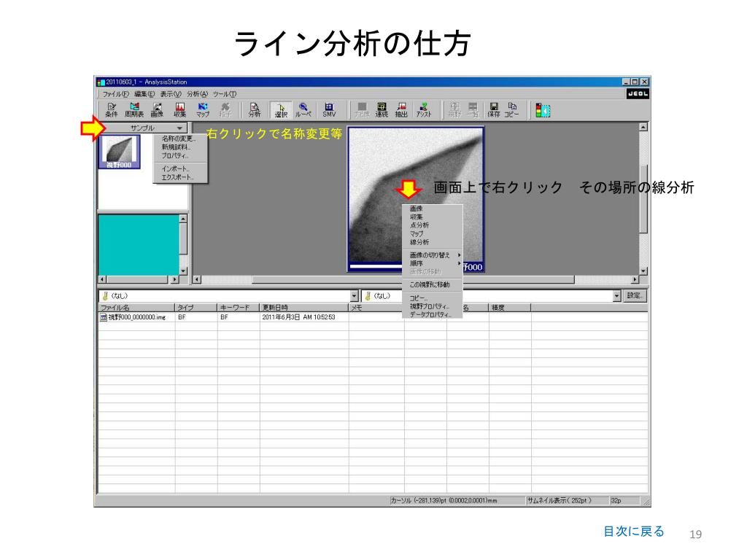Click the traffic-light icon at toolbar end
747x560 pixels.
pyautogui.click(x=543, y=111)
